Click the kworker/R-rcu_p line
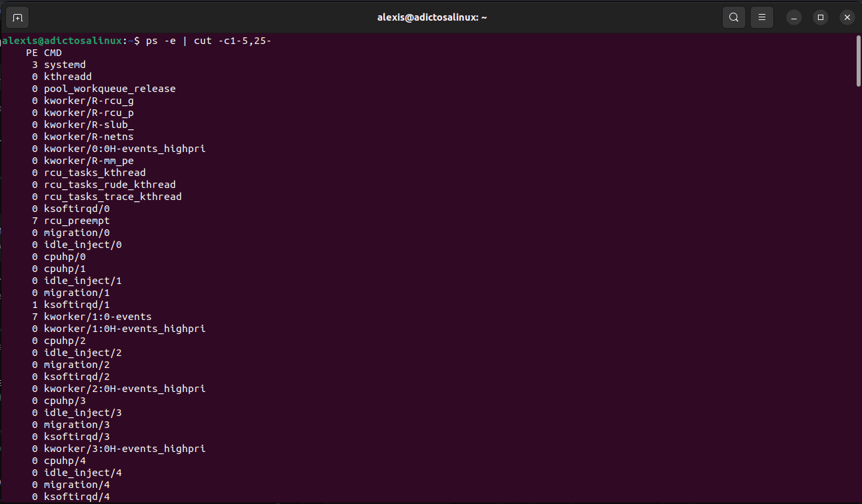862x504 pixels. click(x=83, y=113)
